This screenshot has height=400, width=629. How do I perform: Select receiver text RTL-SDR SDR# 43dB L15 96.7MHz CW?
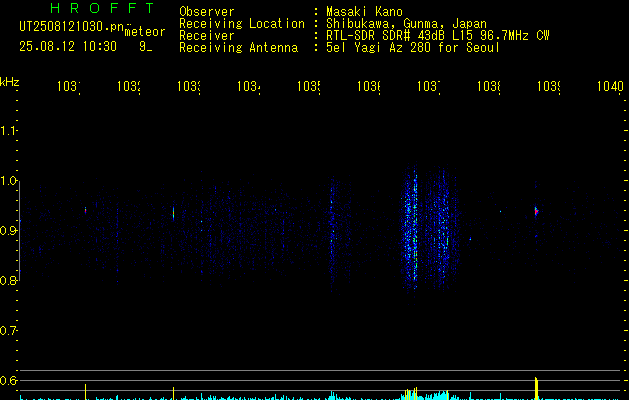tap(438, 36)
